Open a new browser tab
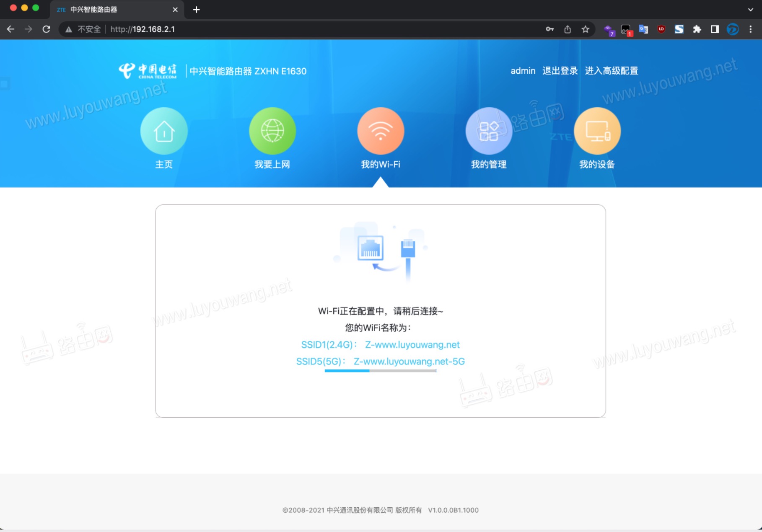Image resolution: width=762 pixels, height=532 pixels. pos(196,10)
